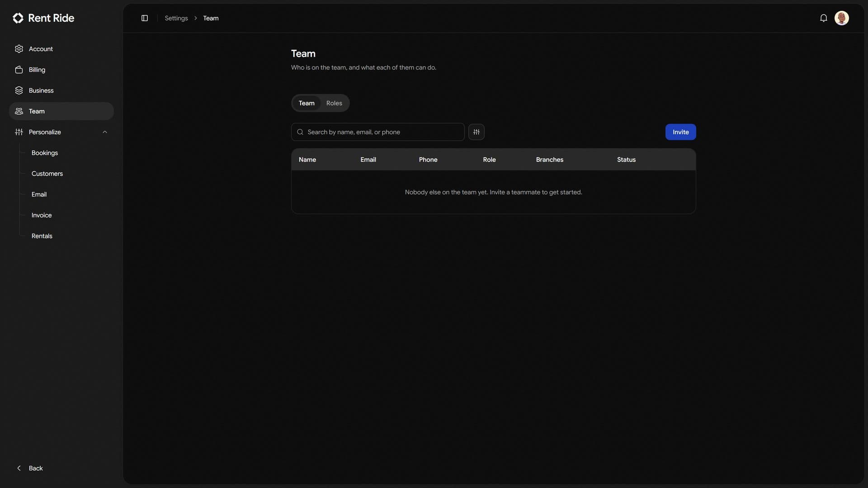
Task: Click the Role column header
Action: pyautogui.click(x=489, y=160)
